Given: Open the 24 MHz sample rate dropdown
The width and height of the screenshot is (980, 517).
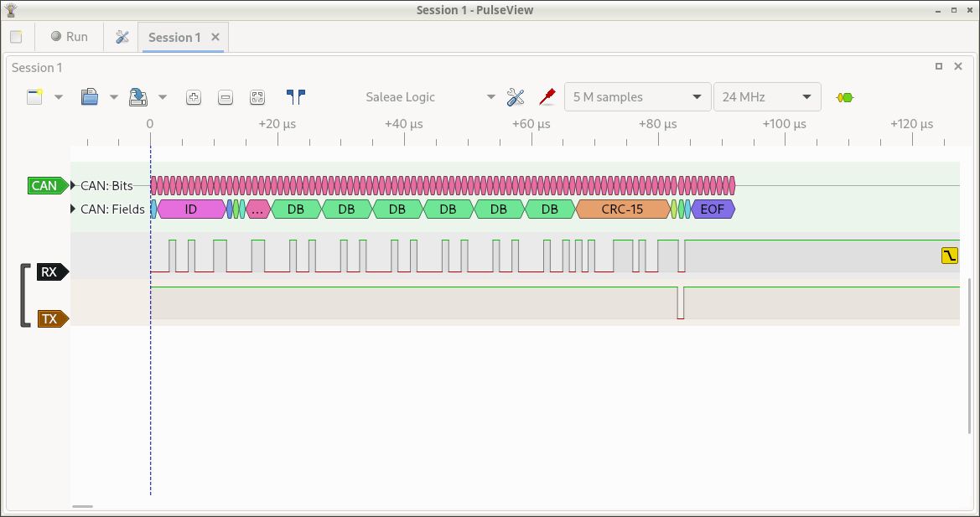Looking at the screenshot, I should [x=766, y=97].
